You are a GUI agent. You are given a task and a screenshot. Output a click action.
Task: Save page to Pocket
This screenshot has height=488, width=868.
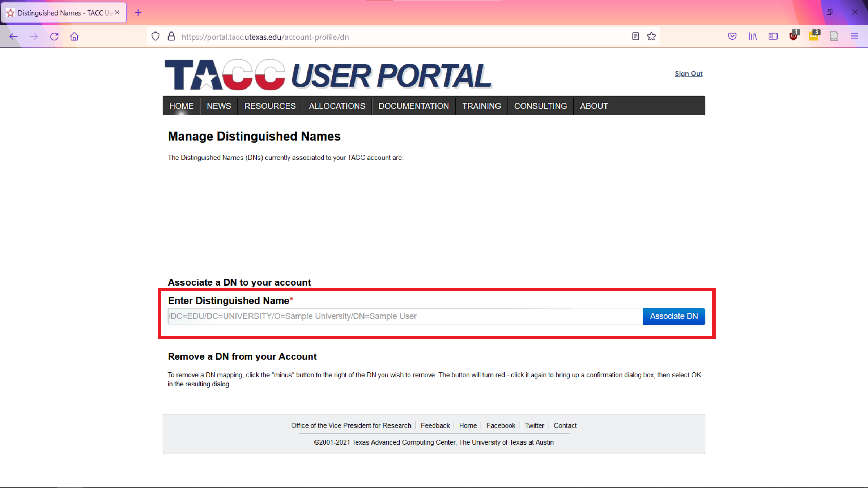(x=732, y=36)
